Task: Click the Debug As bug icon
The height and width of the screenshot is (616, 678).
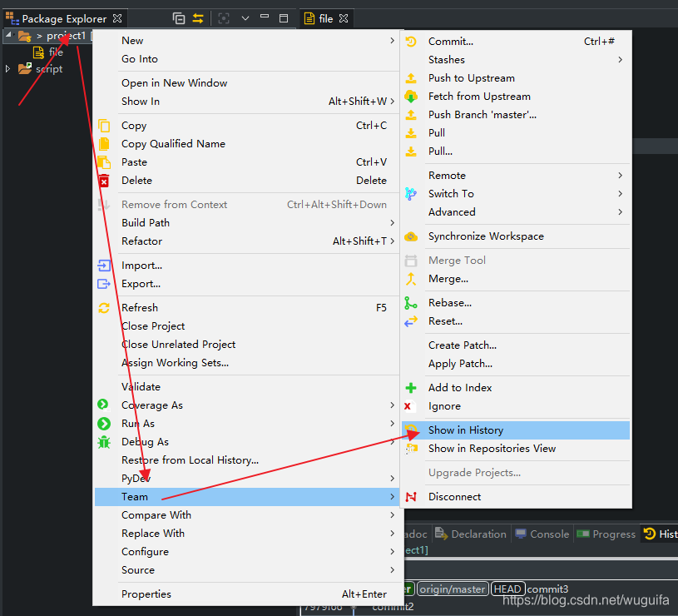Action: click(104, 442)
